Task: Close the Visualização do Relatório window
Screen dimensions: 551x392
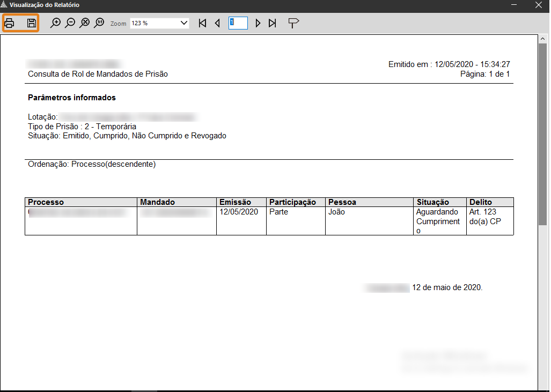Action: coord(538,5)
